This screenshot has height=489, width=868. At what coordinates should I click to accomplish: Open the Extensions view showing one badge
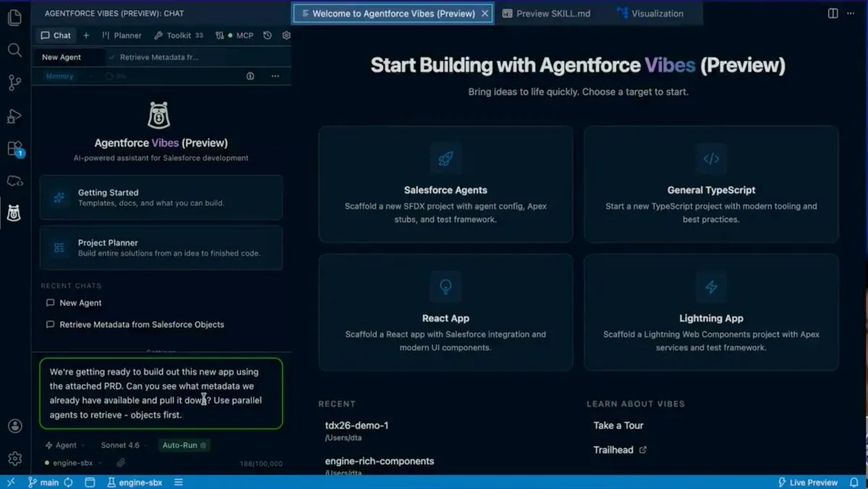[x=14, y=149]
